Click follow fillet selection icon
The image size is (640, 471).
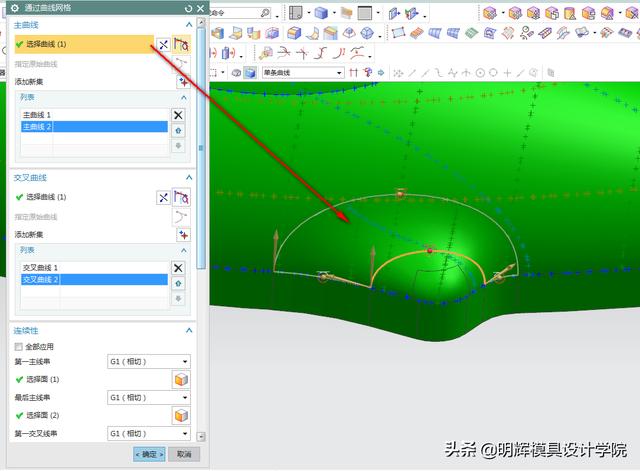pyautogui.click(x=368, y=73)
